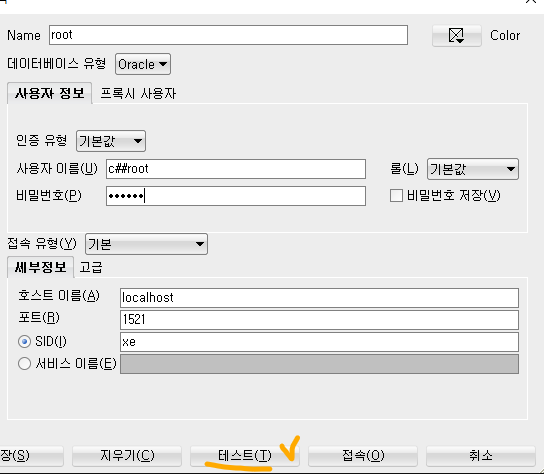544x474 pixels.
Task: Enable the 비밀번호 저장 checkbox
Action: pyautogui.click(x=396, y=195)
